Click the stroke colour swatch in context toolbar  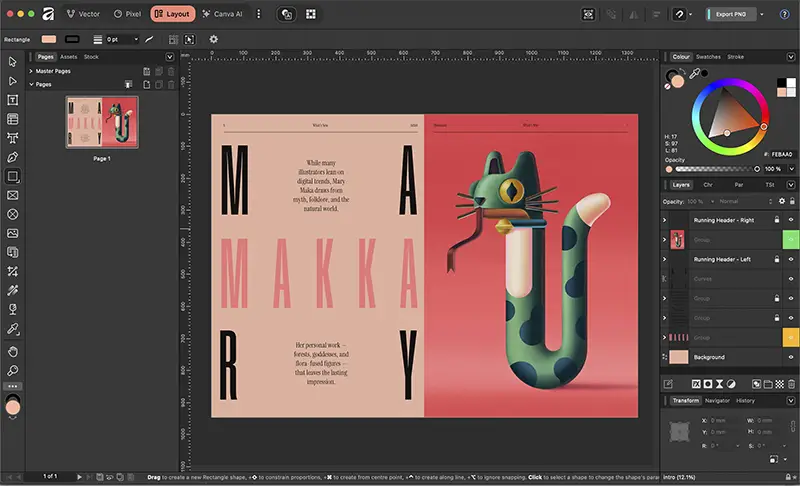point(72,39)
